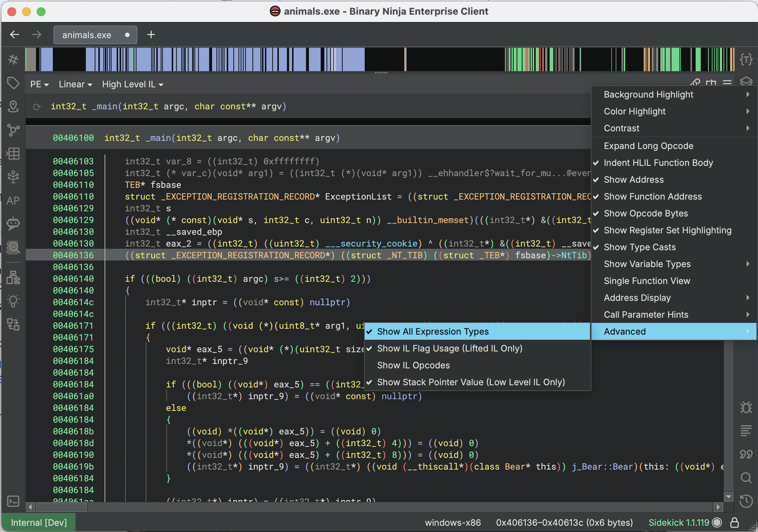Viewport: 758px width, 532px height.
Task: Click the right sidebar search magnifier
Action: click(x=746, y=478)
